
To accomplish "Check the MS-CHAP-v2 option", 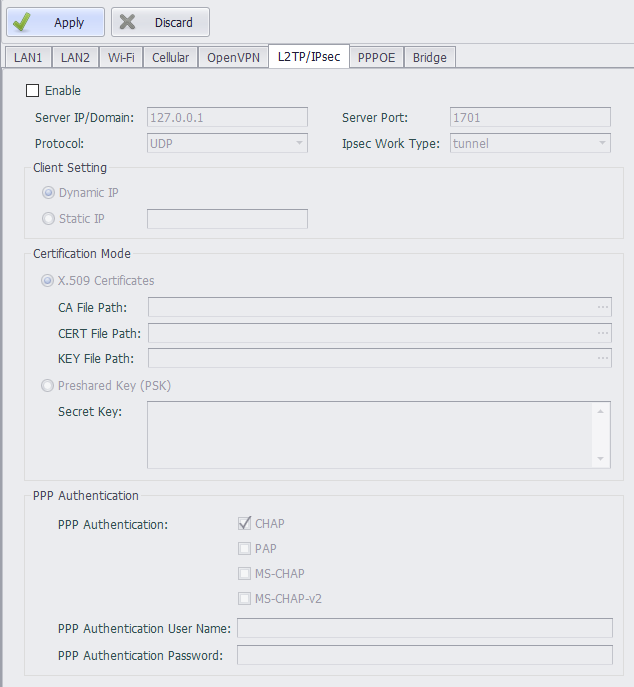I will pos(244,599).
